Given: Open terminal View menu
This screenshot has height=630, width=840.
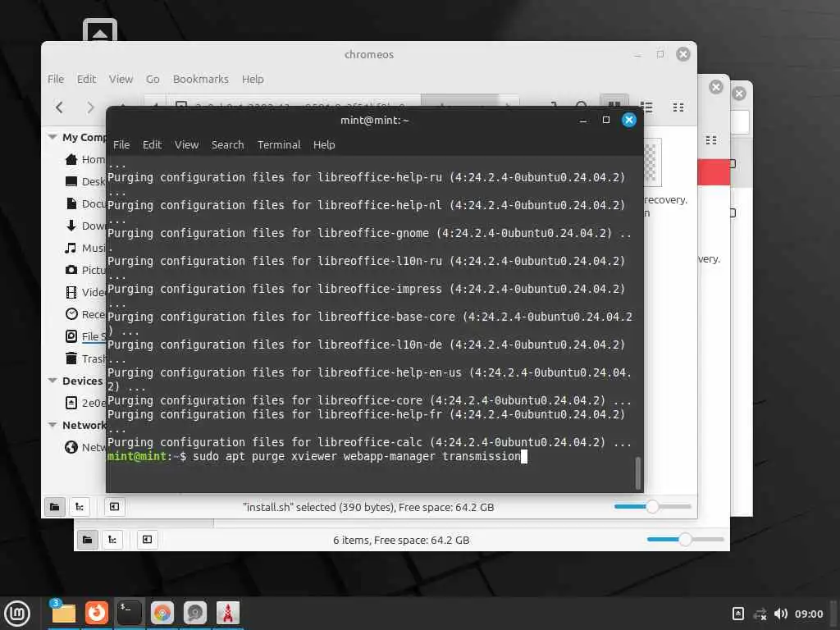Looking at the screenshot, I should click(x=186, y=144).
